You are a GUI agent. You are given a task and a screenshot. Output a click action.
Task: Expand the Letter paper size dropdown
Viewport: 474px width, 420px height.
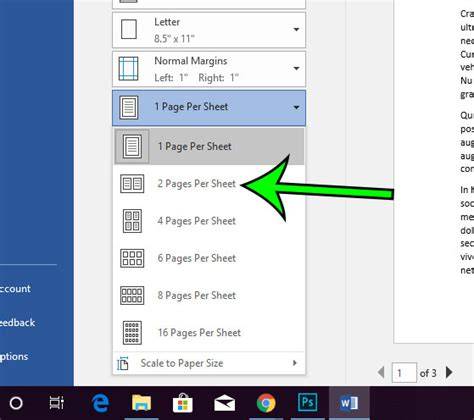(x=209, y=30)
